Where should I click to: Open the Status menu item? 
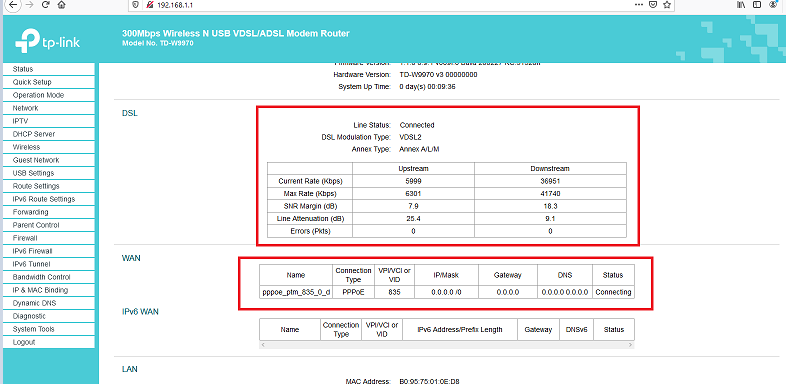tap(49, 69)
